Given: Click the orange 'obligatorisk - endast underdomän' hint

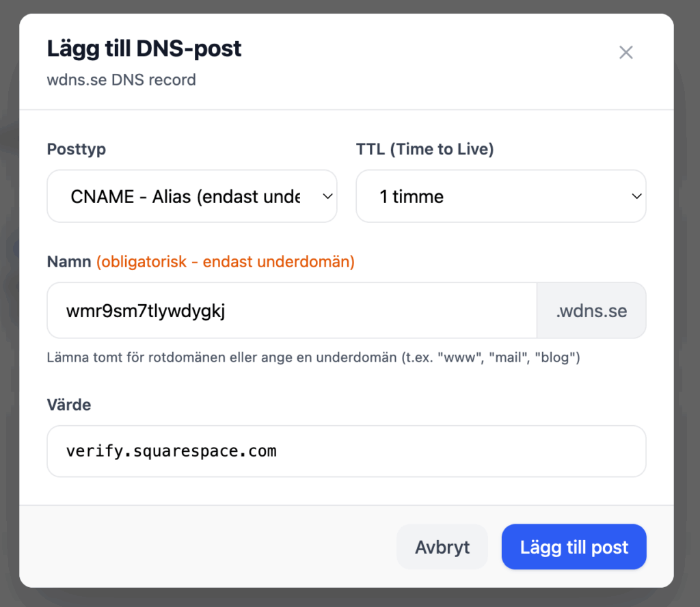Looking at the screenshot, I should [226, 262].
